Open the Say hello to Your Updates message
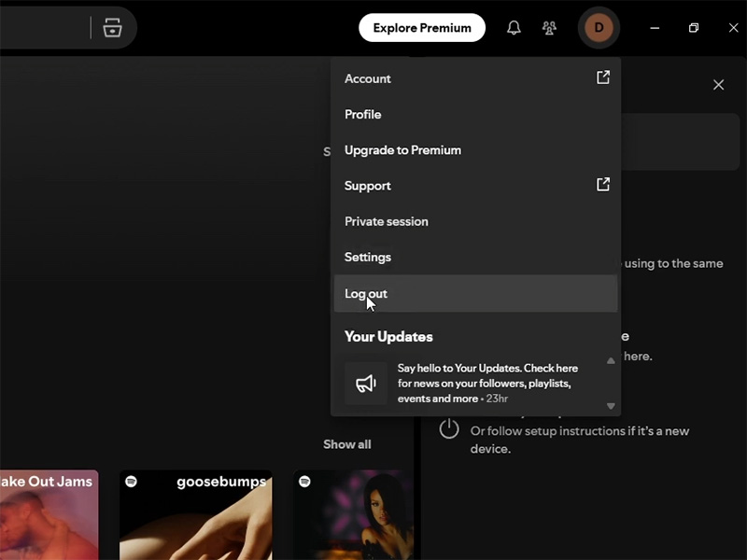This screenshot has width=747, height=560. pyautogui.click(x=487, y=384)
